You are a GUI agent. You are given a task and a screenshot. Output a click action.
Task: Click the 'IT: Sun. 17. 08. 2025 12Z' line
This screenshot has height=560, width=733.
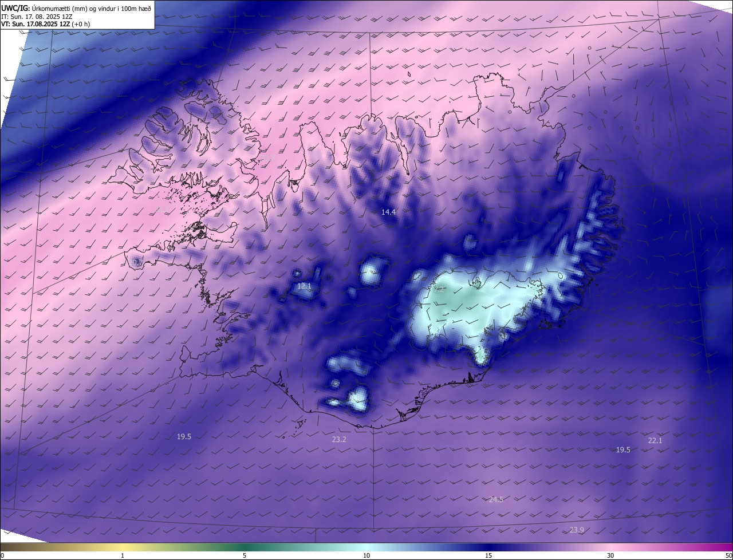click(x=38, y=16)
